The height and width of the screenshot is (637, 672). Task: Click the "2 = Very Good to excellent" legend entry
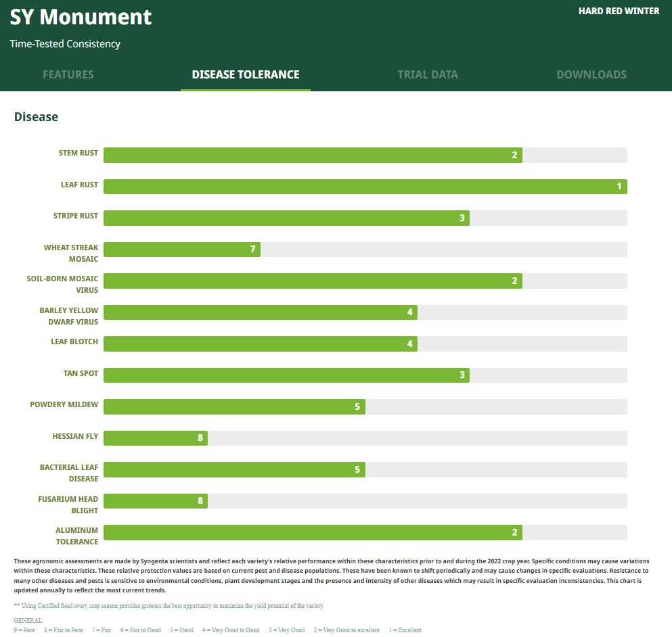(346, 630)
